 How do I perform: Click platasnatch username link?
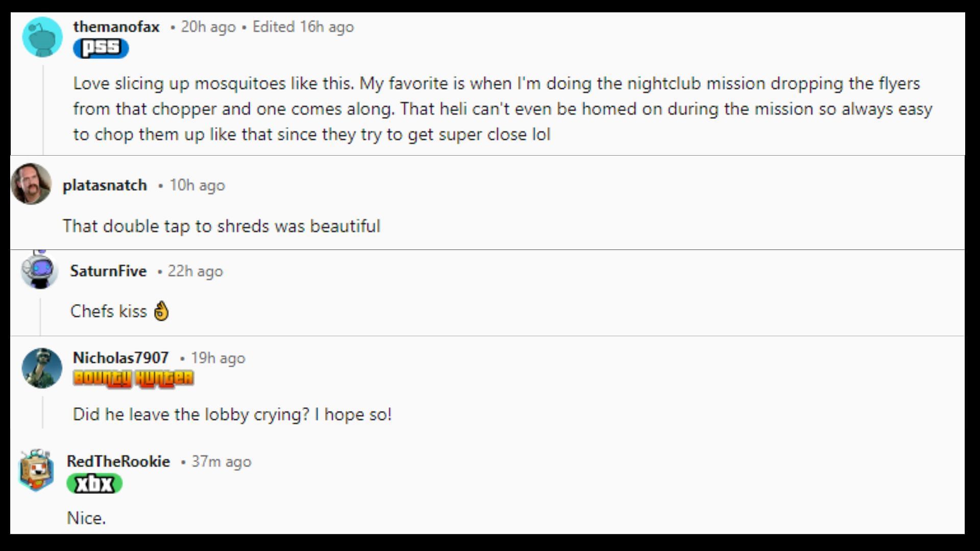click(104, 185)
